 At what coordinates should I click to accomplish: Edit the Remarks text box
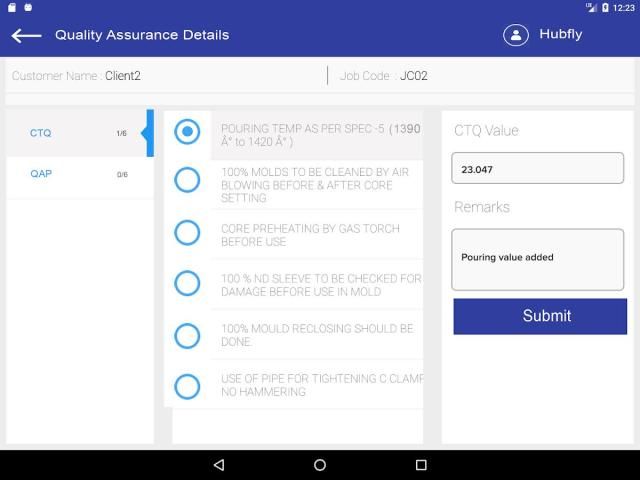tap(537, 259)
